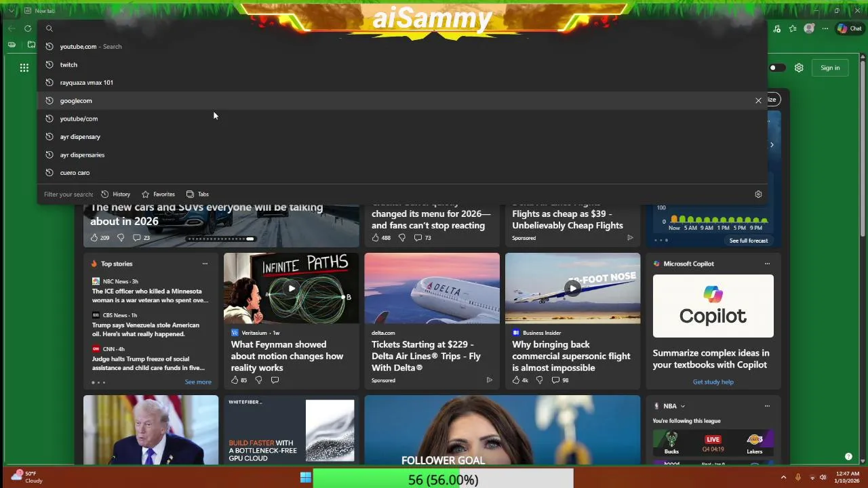
Task: Click the back navigation arrow
Action: point(11,28)
